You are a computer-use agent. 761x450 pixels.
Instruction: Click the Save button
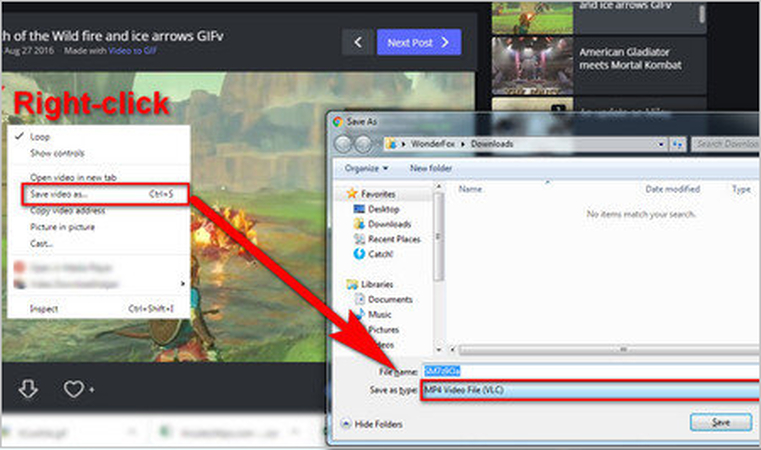pos(721,422)
